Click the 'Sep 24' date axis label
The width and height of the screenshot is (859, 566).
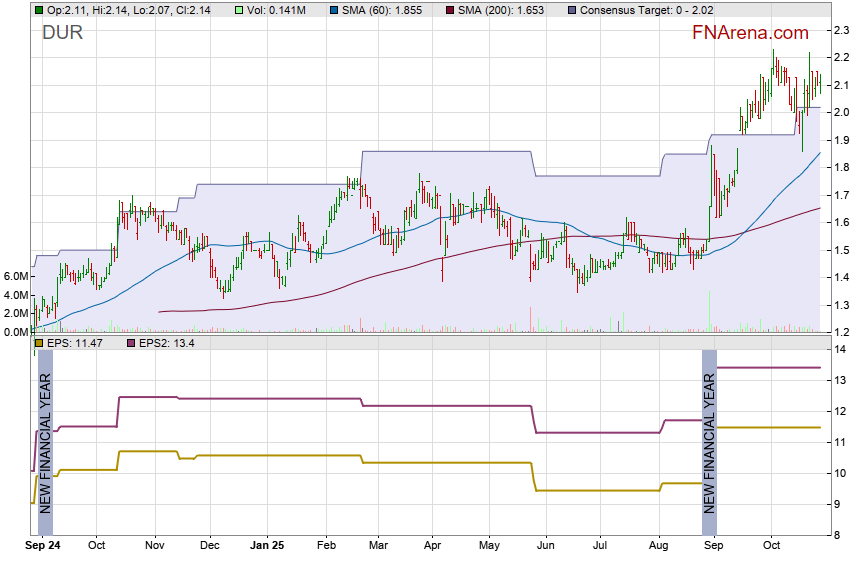click(43, 546)
